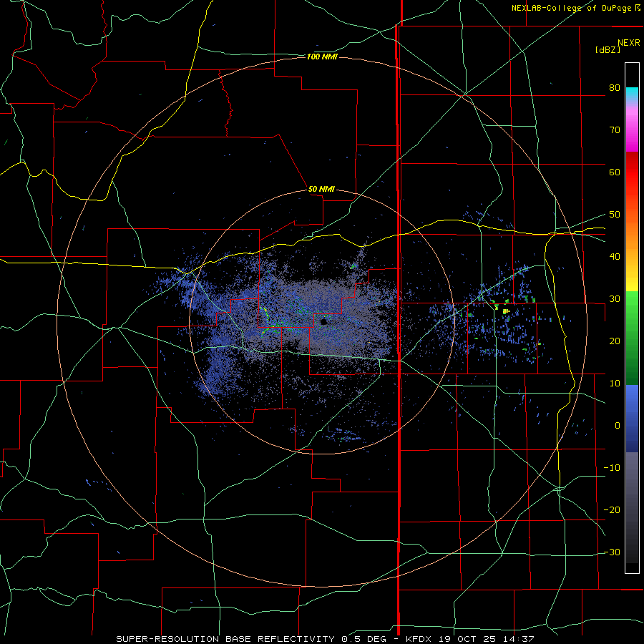This screenshot has height=644, width=644.
Task: Click the 30 value on dBZ scale
Action: [x=615, y=299]
